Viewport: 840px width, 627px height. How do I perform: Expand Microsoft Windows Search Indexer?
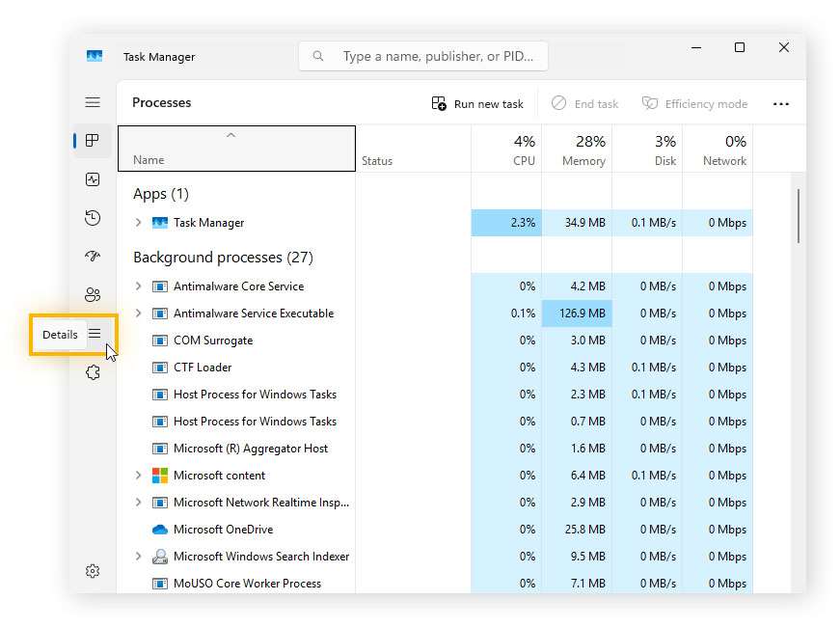[138, 557]
